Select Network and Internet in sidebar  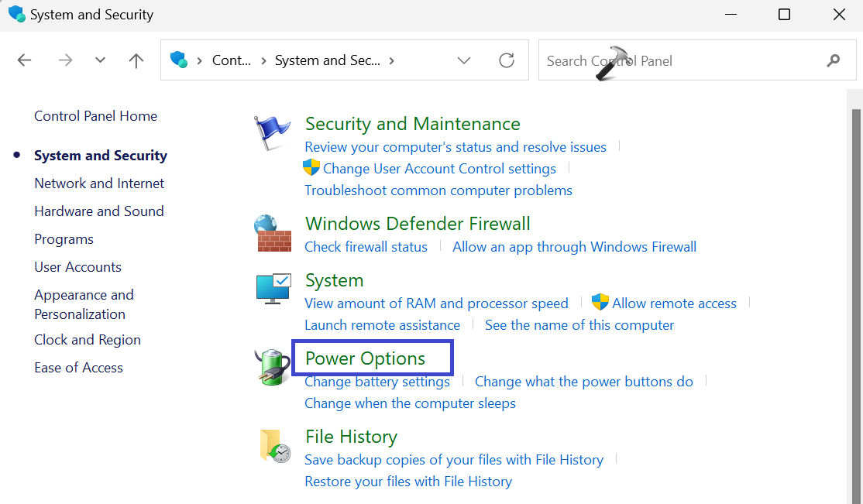[x=99, y=183]
